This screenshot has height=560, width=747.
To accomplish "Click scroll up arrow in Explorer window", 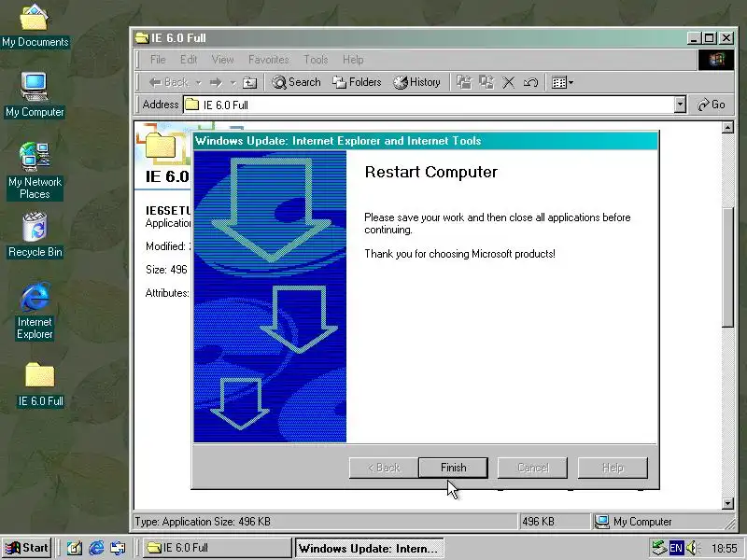I will 727,128.
